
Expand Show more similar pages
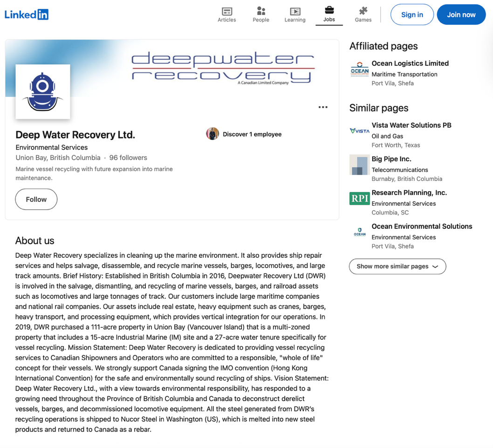tap(397, 266)
